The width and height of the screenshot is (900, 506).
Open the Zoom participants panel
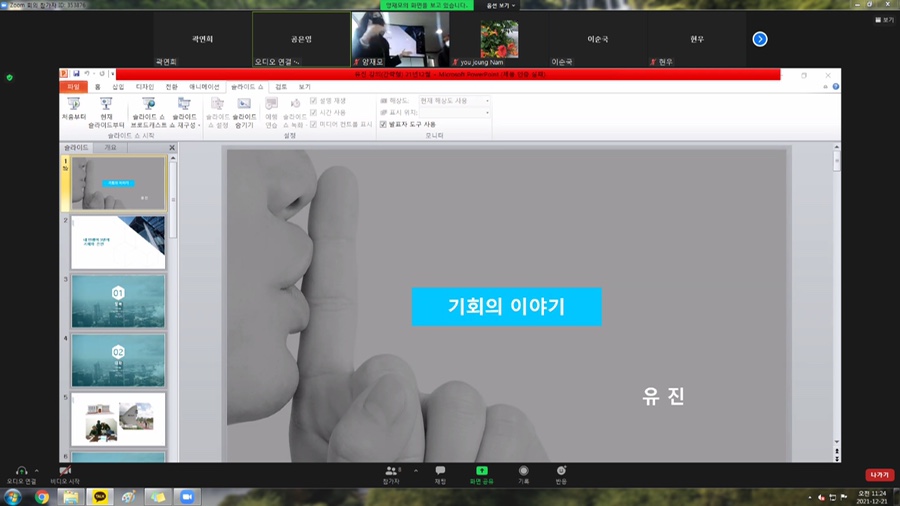click(391, 474)
